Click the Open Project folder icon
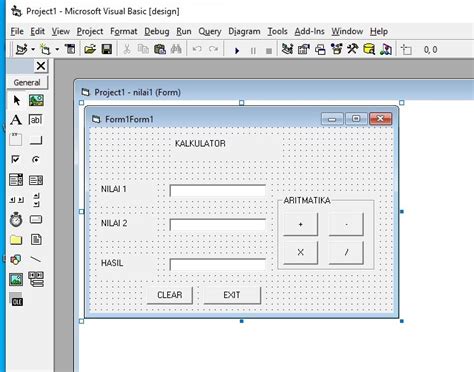This screenshot has height=372, width=474. (x=90, y=49)
